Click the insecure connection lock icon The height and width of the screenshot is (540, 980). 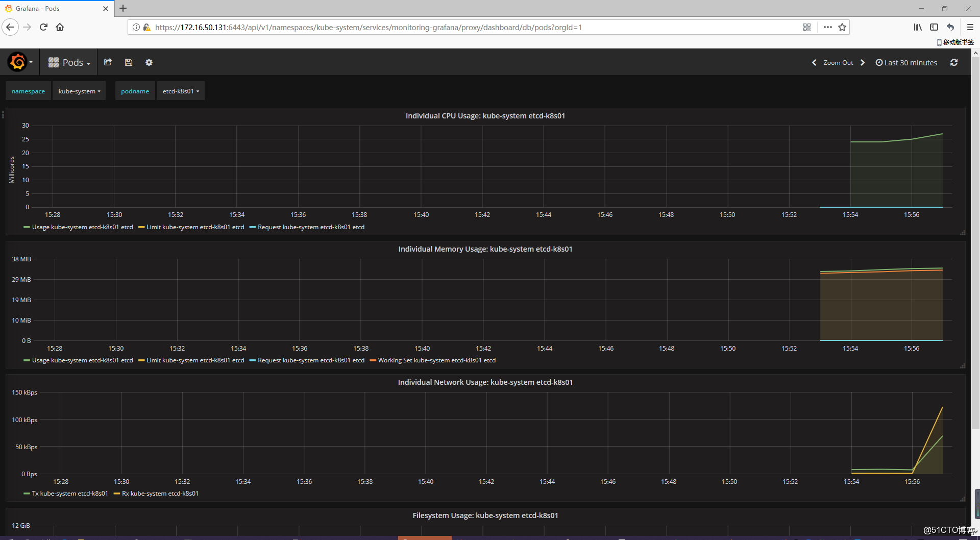(146, 27)
